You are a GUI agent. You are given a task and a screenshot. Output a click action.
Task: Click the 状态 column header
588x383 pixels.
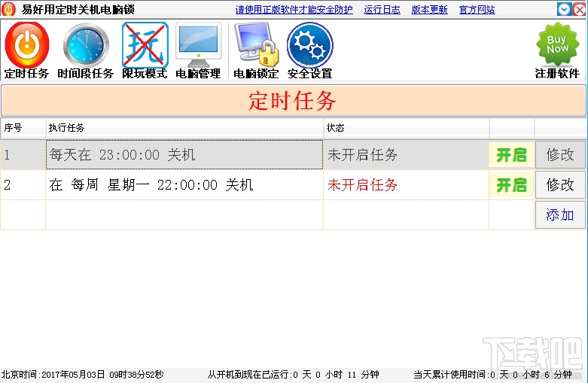[x=406, y=128]
